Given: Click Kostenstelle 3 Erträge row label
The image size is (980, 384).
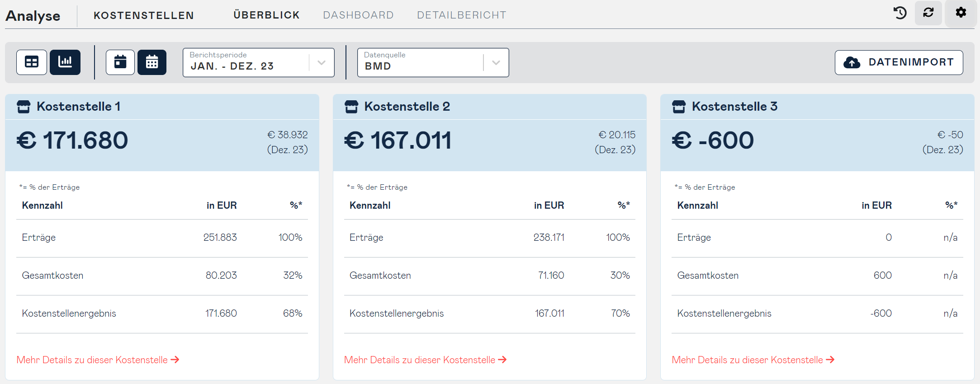Looking at the screenshot, I should (x=694, y=237).
